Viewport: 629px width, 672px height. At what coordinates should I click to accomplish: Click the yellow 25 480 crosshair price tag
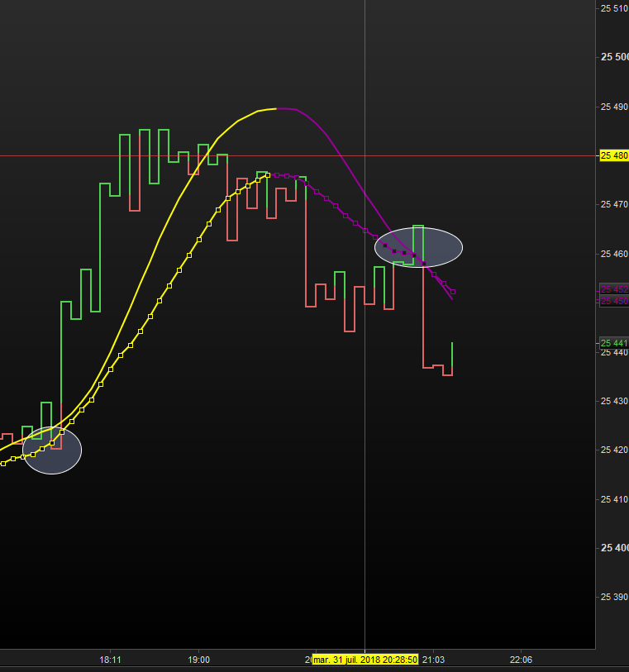coord(614,155)
